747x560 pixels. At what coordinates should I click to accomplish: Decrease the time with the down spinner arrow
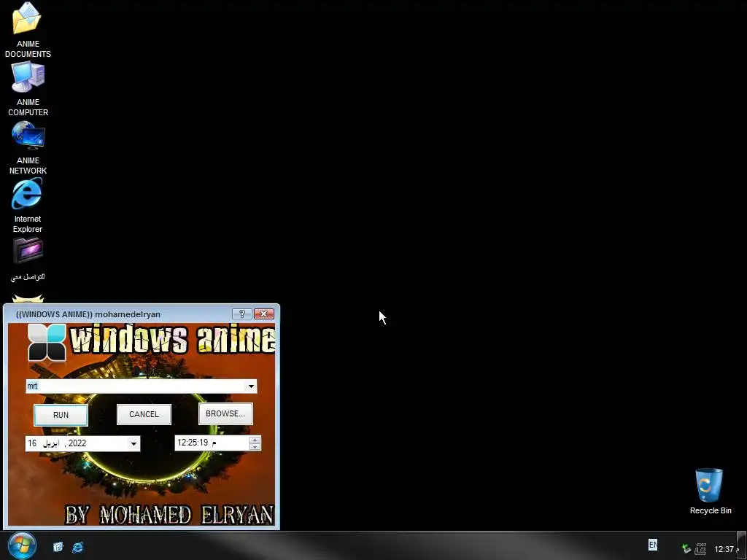255,447
